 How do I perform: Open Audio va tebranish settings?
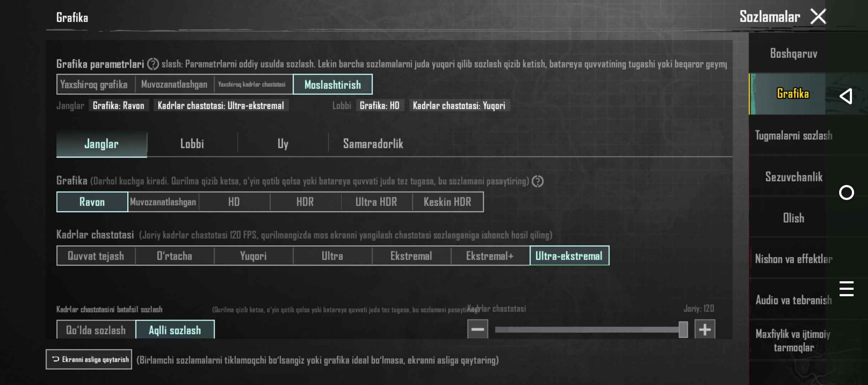(x=794, y=300)
